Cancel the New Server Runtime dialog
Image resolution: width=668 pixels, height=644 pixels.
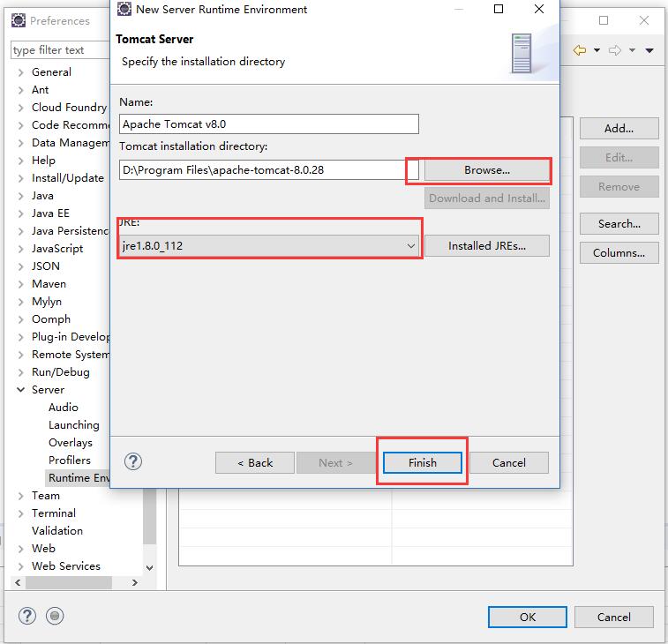(x=508, y=462)
